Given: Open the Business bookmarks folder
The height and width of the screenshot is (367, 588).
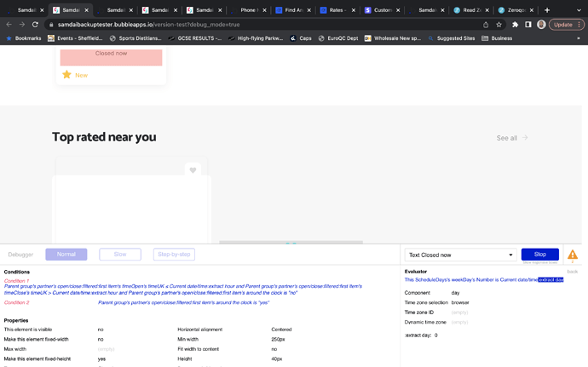Looking at the screenshot, I should tap(497, 38).
